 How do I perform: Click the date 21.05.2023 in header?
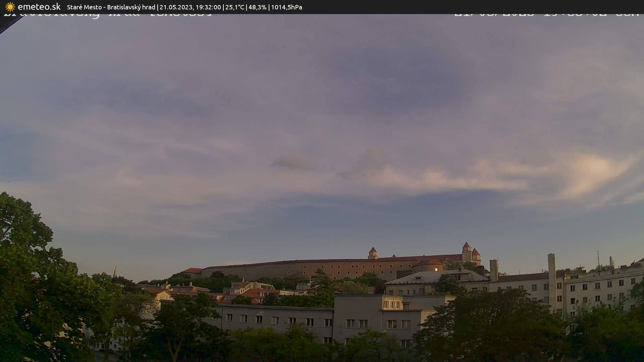(x=175, y=7)
